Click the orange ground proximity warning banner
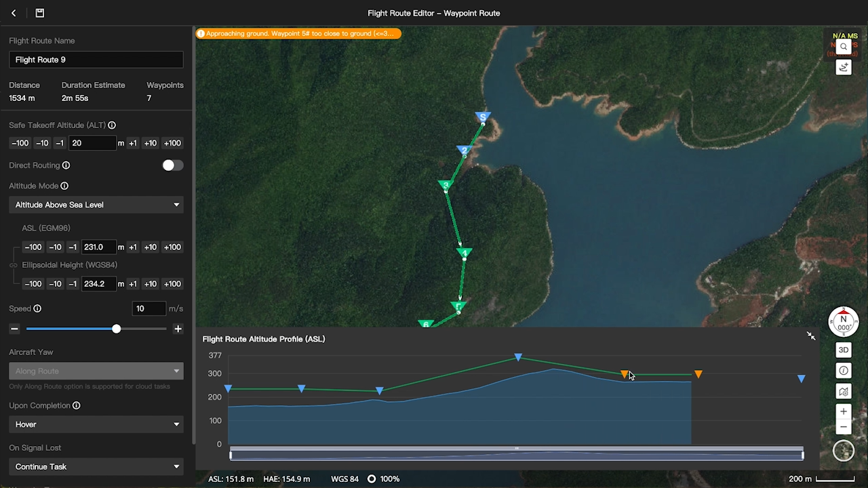Screen dimensions: 868x488 pos(298,33)
